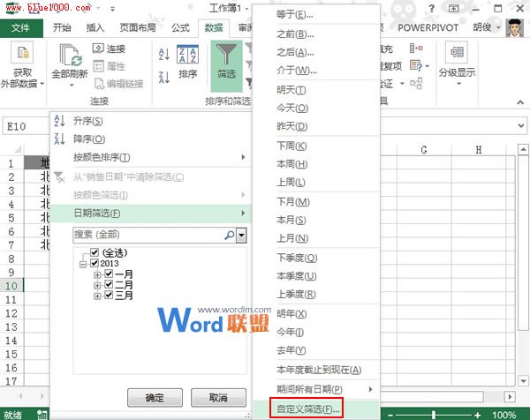Click the 取消 Cancel button
The height and width of the screenshot is (420, 530).
click(218, 398)
